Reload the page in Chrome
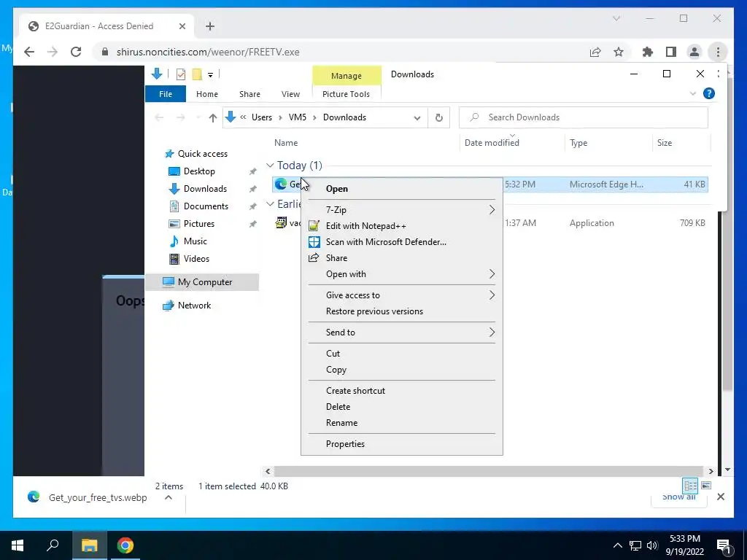 point(76,52)
